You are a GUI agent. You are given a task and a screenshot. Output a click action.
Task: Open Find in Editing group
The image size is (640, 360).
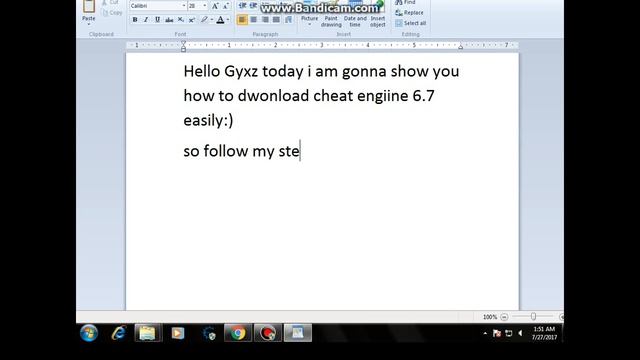(405, 2)
